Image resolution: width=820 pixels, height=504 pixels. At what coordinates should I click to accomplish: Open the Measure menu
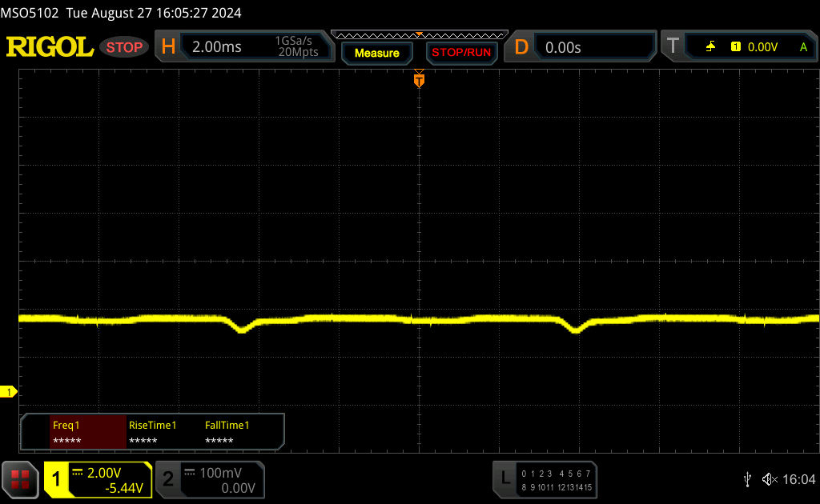tap(377, 53)
